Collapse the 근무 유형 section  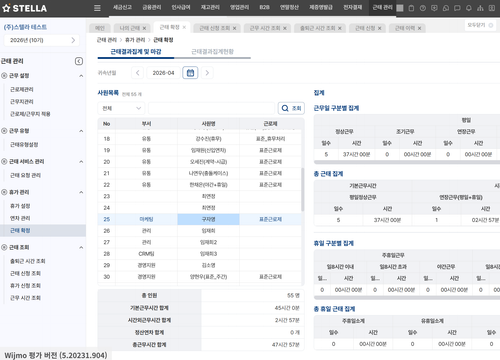point(81,131)
